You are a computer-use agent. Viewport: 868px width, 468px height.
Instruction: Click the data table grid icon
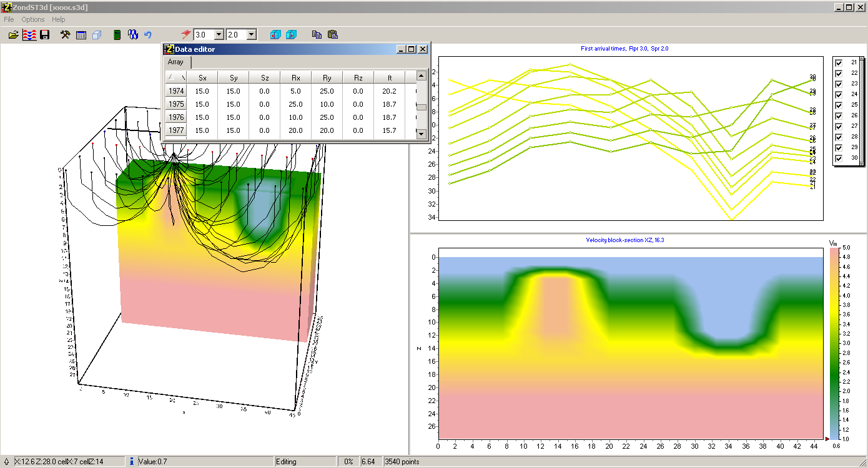(x=81, y=35)
